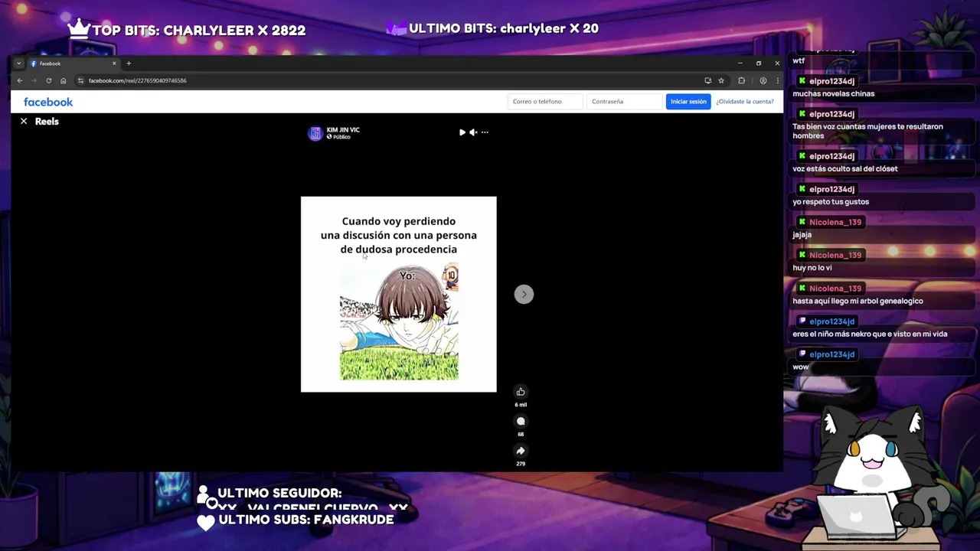980x551 pixels.
Task: Close the Facebook browser tab
Action: pos(114,64)
